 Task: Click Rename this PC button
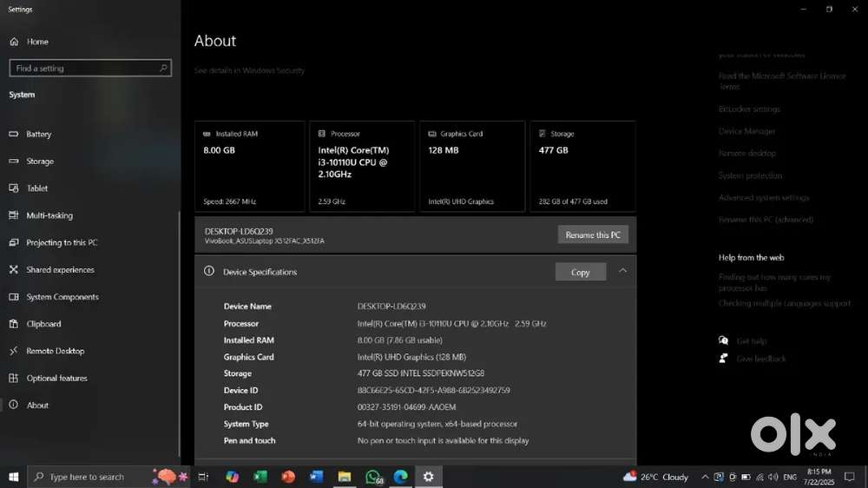click(x=593, y=234)
